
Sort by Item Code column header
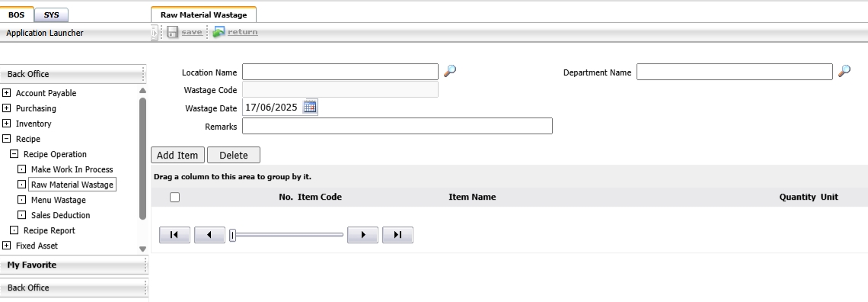click(320, 198)
